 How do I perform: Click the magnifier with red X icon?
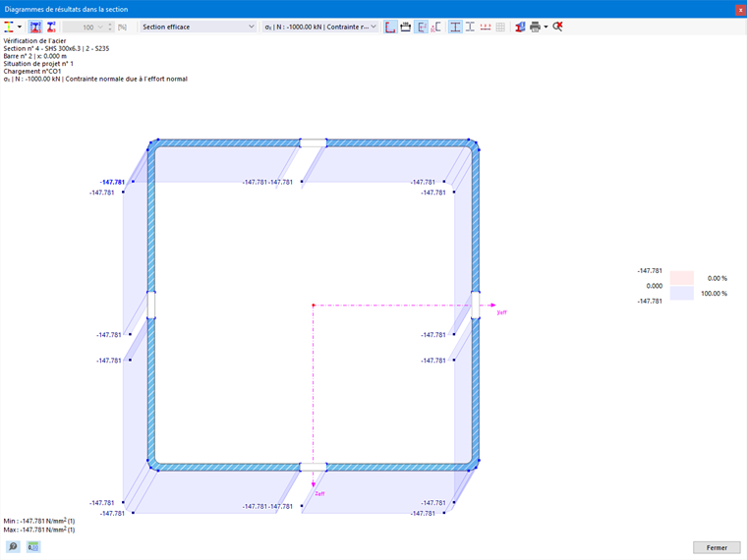coord(557,27)
